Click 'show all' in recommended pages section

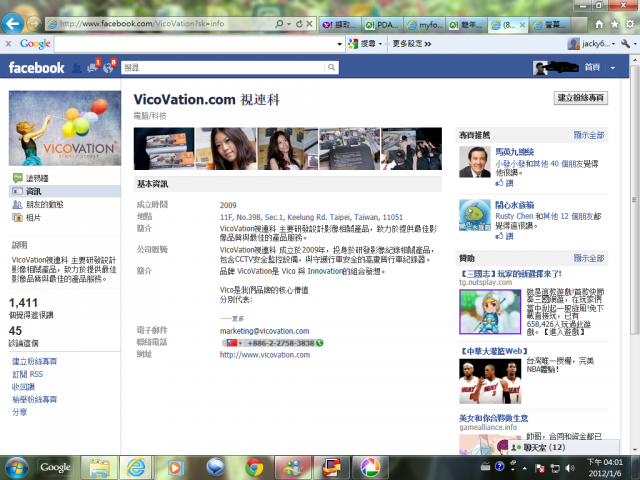(x=589, y=135)
